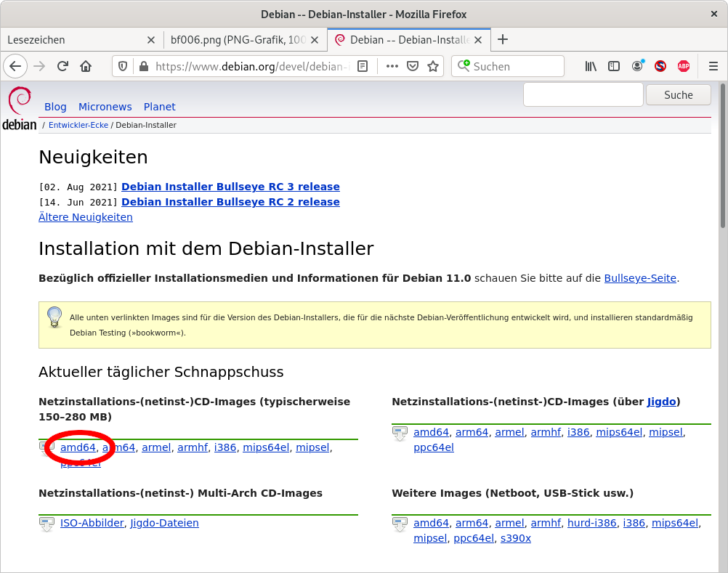
Task: Open Multi-Arch Jigdo-Dateien link
Action: (x=164, y=523)
